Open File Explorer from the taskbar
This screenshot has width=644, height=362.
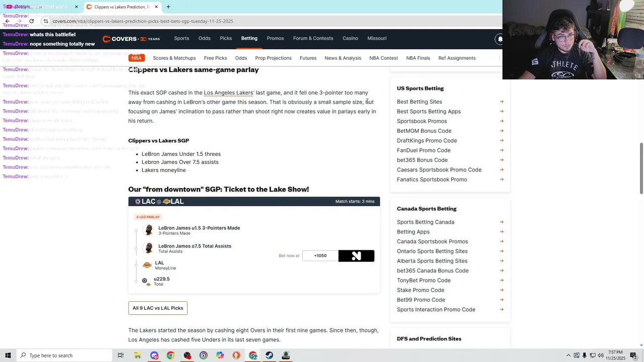137,355
